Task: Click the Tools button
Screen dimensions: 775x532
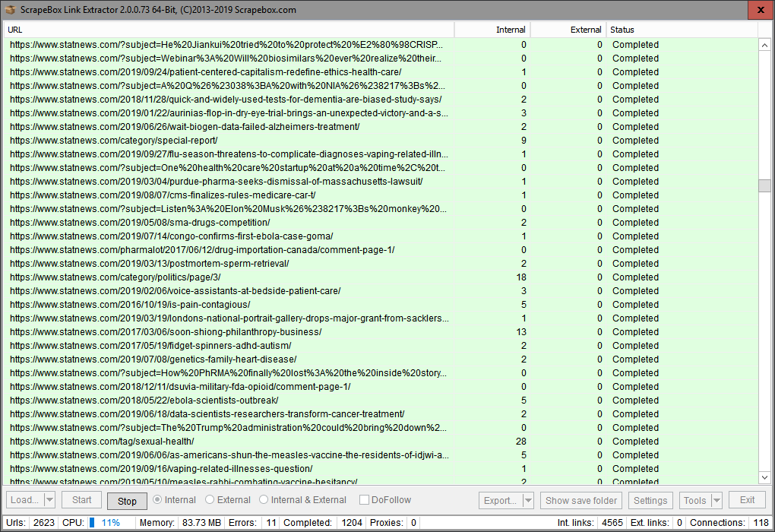Action: (695, 500)
